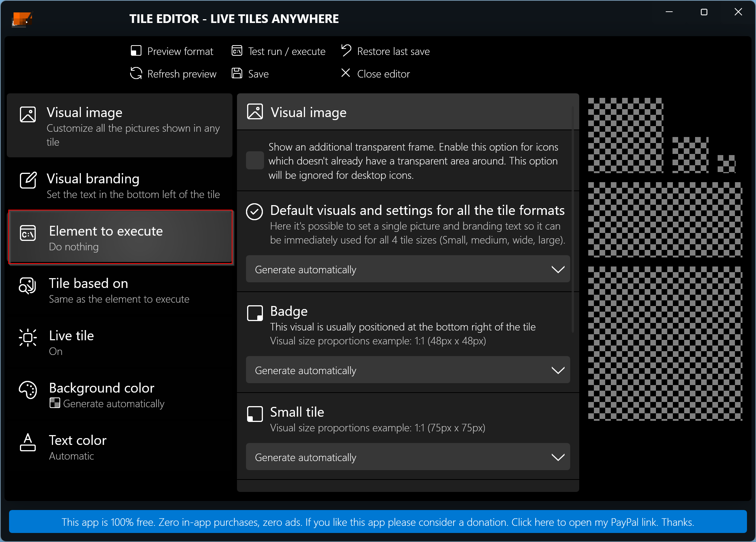Viewport: 756px width, 542px height.
Task: Select the Live tile menu item
Action: click(120, 343)
